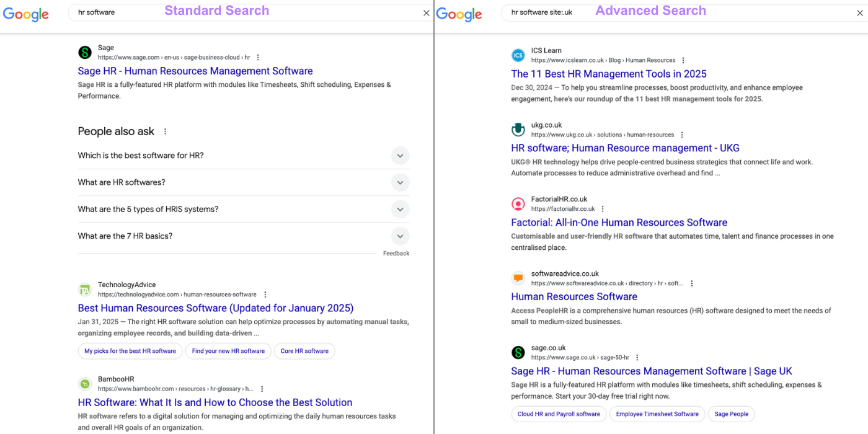
Task: Click the ICS Learn favicon
Action: tap(518, 55)
